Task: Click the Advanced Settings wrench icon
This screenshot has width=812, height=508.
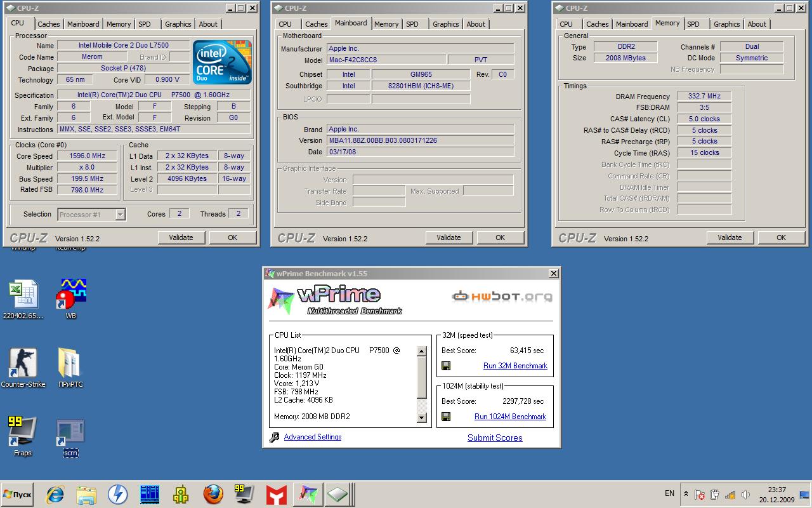Action: [275, 438]
